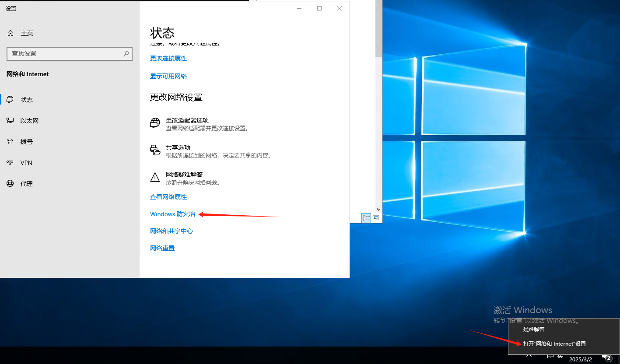Click the 更改适配器选项 globe icon
Screen dimensions: 620x364
click(155, 123)
